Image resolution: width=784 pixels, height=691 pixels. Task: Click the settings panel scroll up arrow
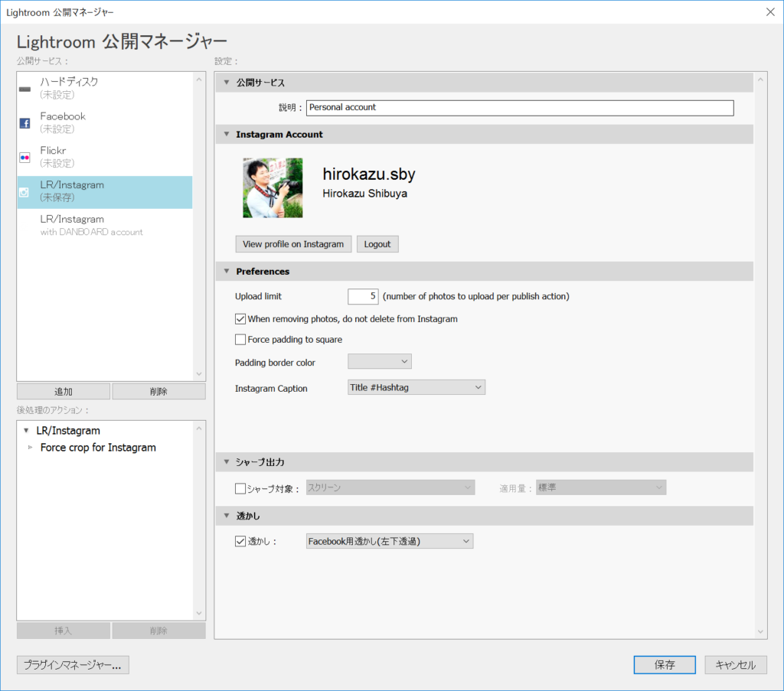[x=760, y=80]
